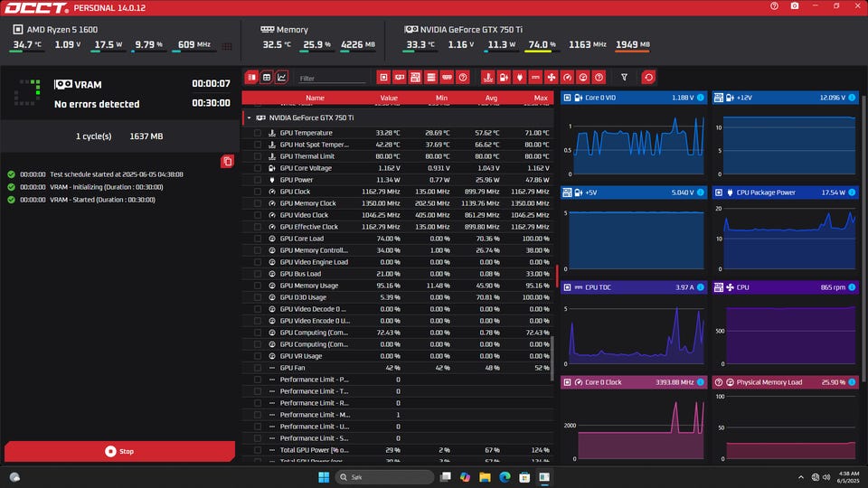Open AMD Ryzen 5 1600 sensor grid icon
Image resolution: width=868 pixels, height=488 pixels.
coord(227,46)
